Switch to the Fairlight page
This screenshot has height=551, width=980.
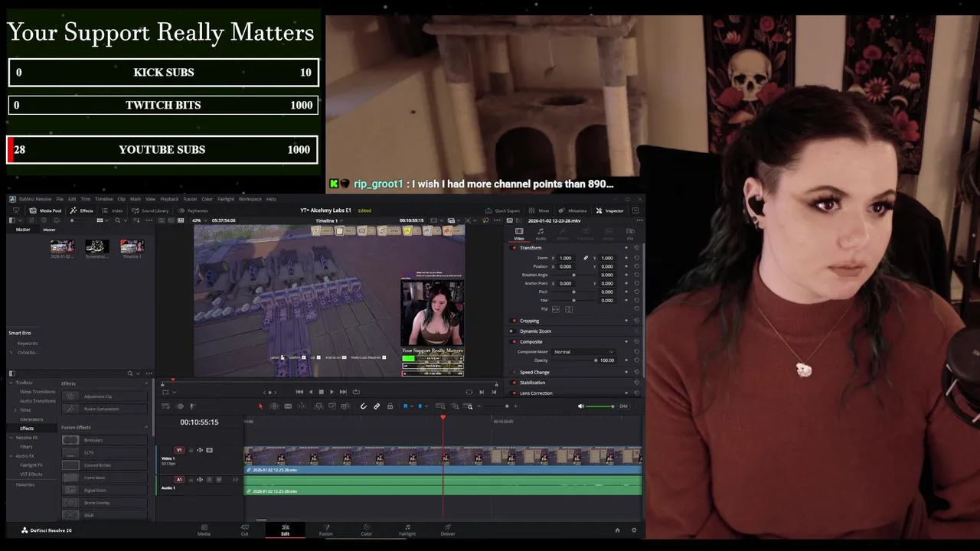(407, 530)
